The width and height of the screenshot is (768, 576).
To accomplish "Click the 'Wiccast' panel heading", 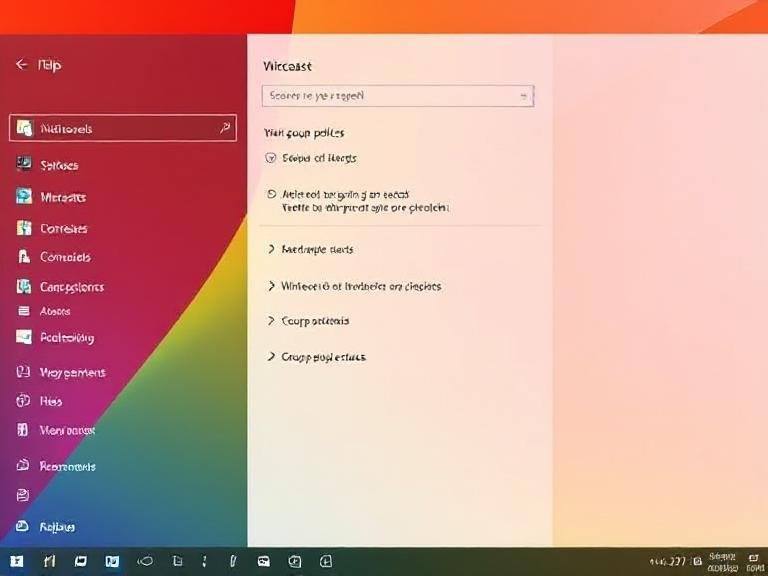I will click(287, 66).
